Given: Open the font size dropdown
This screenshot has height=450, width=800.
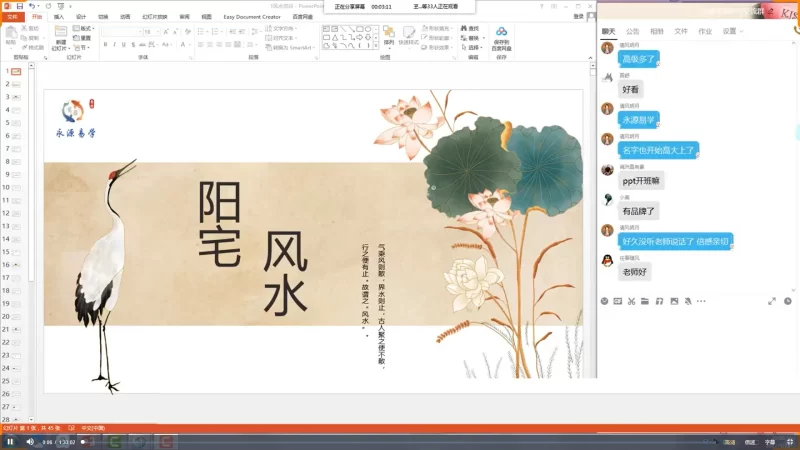Looking at the screenshot, I should pos(156,31).
